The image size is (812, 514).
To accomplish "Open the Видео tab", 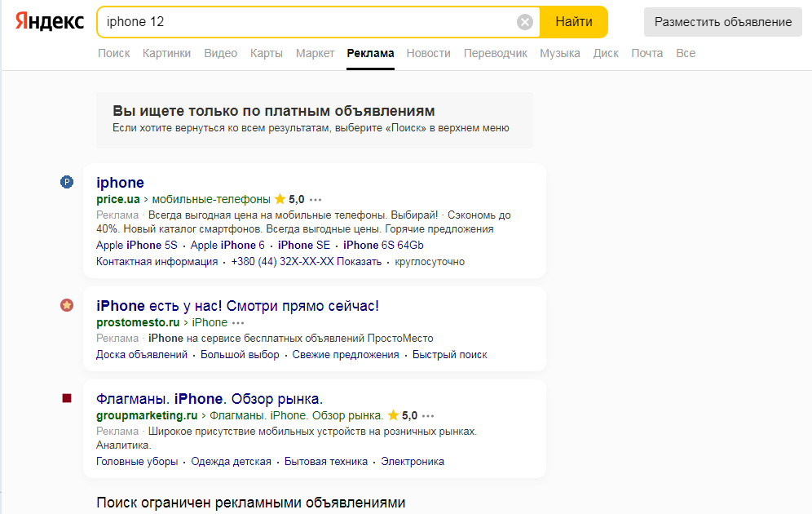I will click(221, 53).
